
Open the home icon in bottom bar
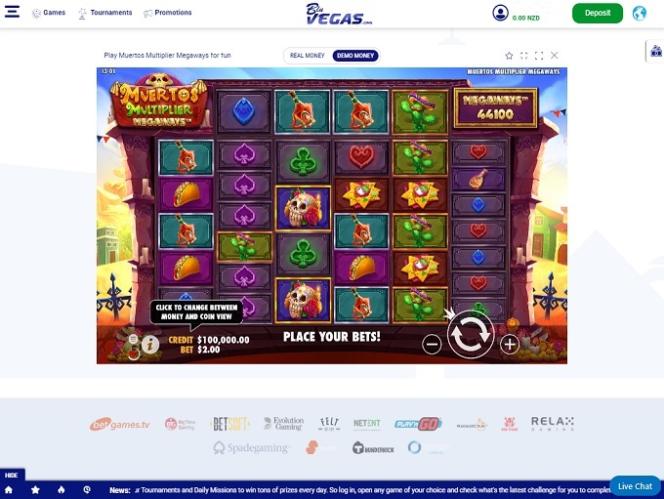coord(8,490)
